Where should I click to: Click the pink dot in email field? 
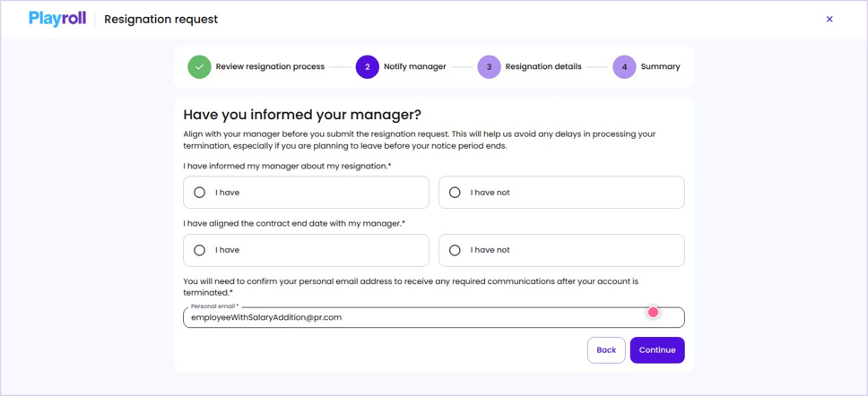(x=653, y=313)
